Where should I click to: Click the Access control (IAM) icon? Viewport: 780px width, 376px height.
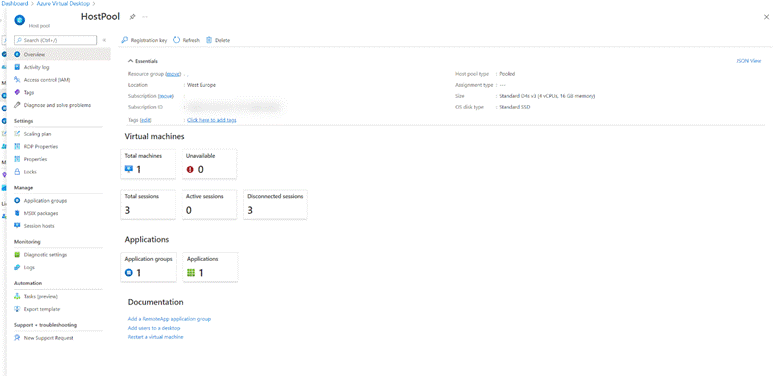click(x=17, y=80)
